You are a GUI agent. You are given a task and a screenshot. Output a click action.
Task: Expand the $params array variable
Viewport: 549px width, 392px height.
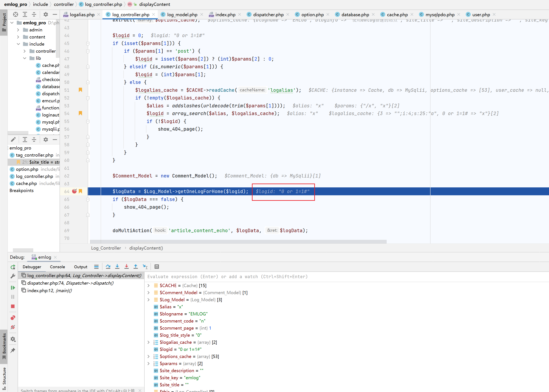(149, 363)
